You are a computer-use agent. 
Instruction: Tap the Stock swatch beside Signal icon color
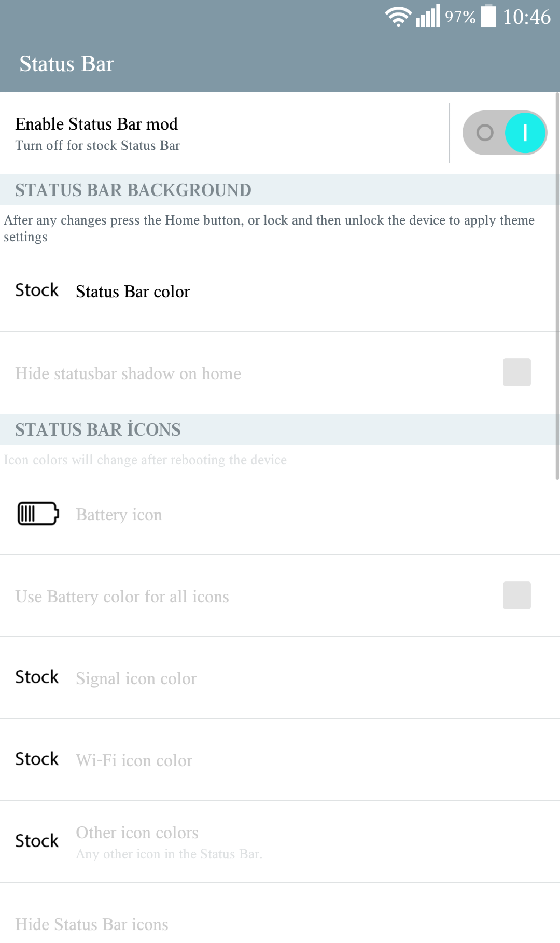point(37,677)
